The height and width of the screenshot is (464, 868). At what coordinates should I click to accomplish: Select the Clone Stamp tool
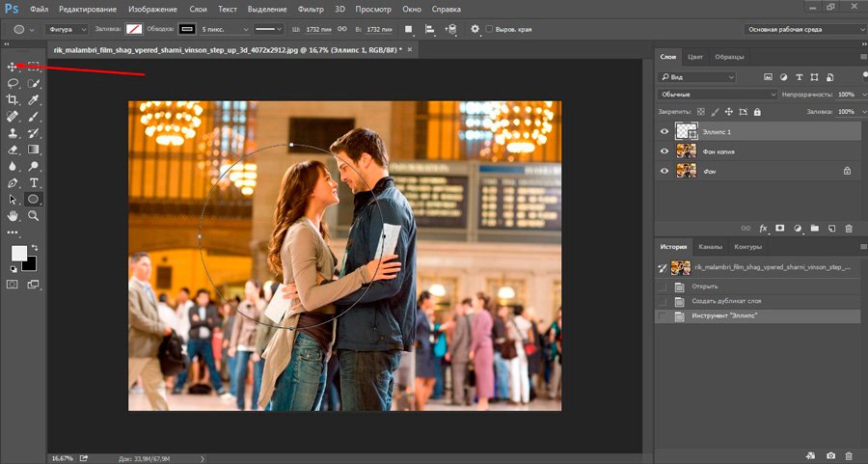click(12, 133)
